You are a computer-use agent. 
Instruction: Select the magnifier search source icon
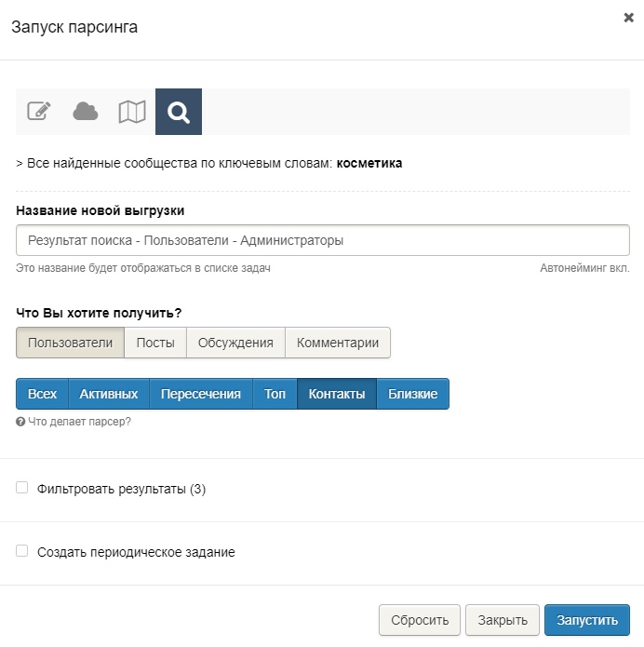[179, 112]
